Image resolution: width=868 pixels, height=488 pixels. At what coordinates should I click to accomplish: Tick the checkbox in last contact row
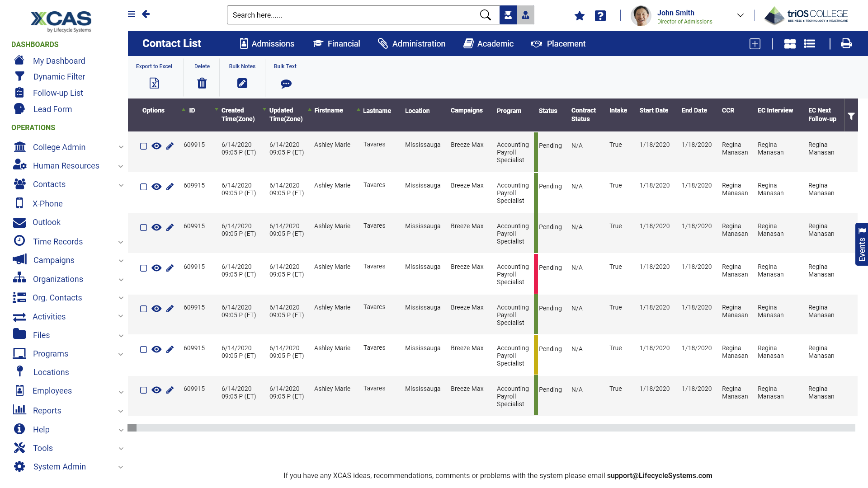(143, 390)
